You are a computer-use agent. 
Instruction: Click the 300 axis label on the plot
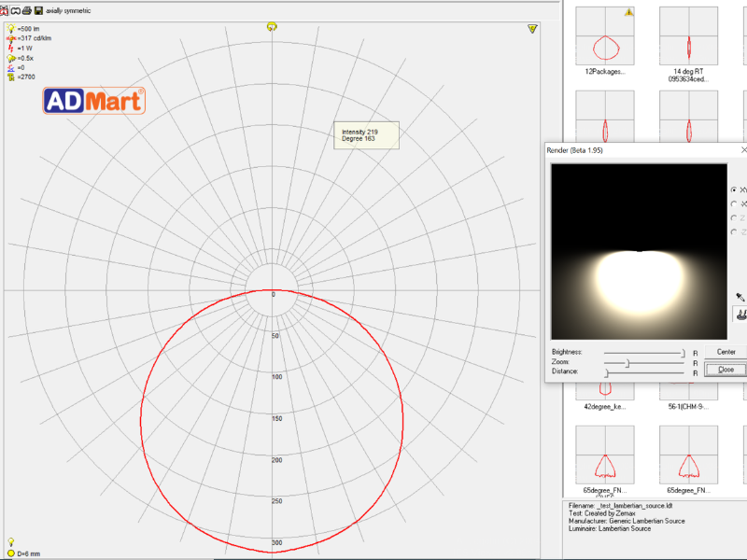[x=276, y=543]
